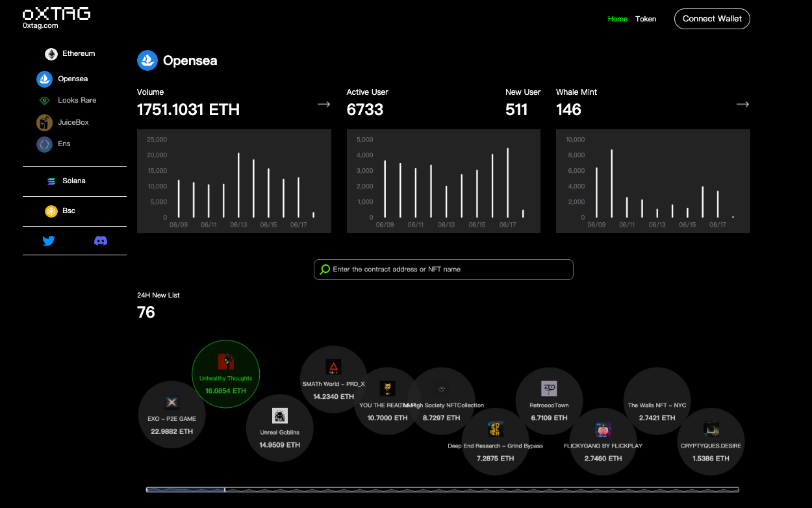The height and width of the screenshot is (508, 812).
Task: Select Looks Rare in the sidebar
Action: [77, 101]
